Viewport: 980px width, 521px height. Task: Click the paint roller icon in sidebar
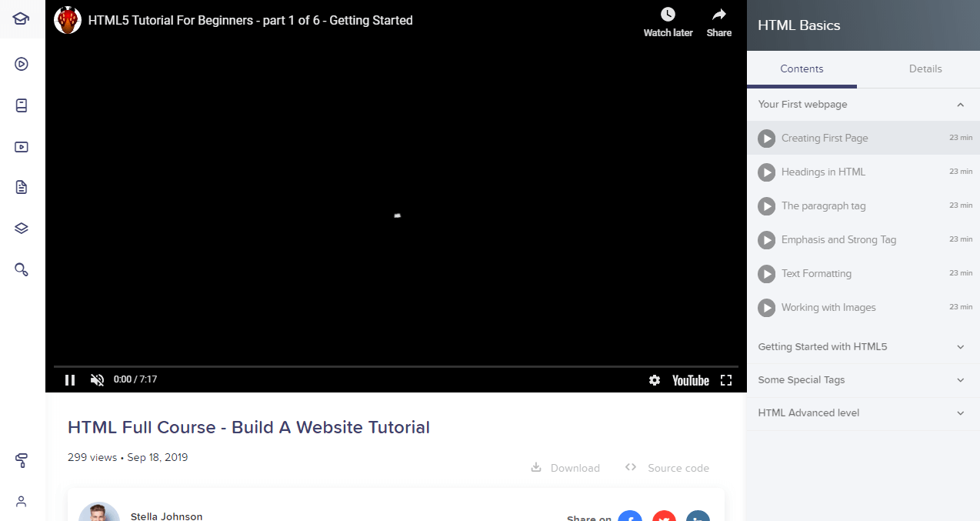(22, 460)
